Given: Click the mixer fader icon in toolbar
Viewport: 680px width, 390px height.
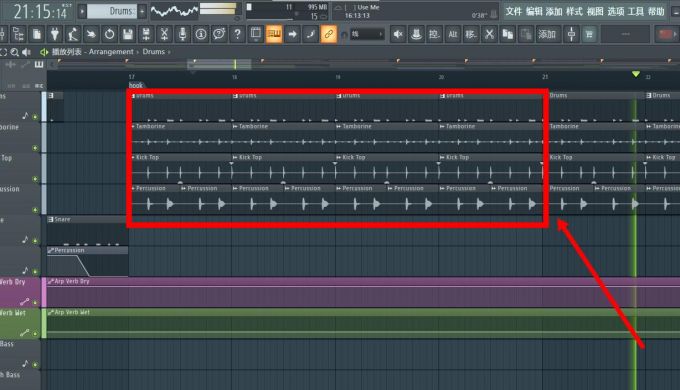Looking at the screenshot, I should (x=571, y=34).
